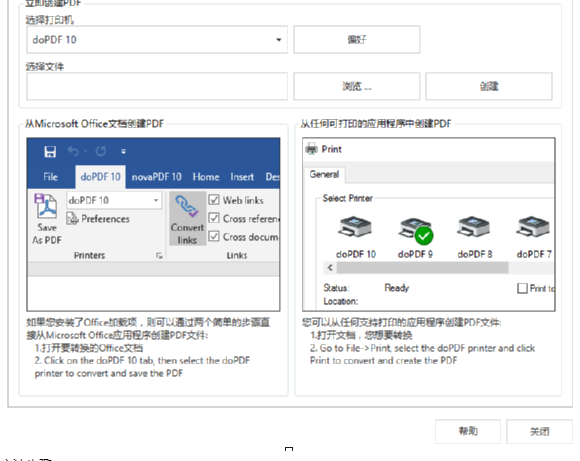Click the printer list horizontal scrollbar
This screenshot has height=461, width=580.
pyautogui.click(x=422, y=267)
